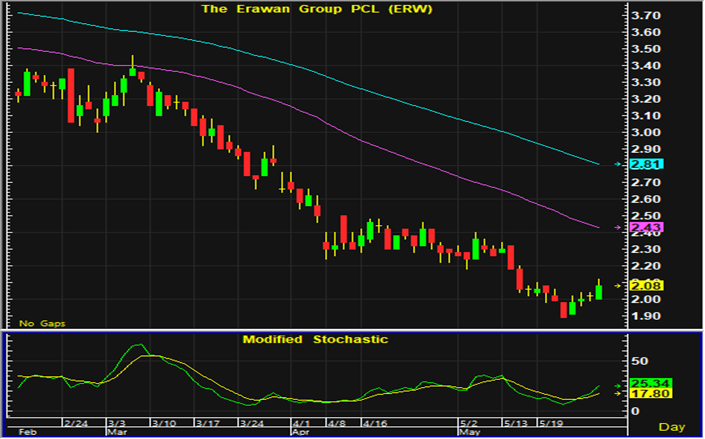
Task: Click the 2.00 price axis label
Action: click(646, 299)
